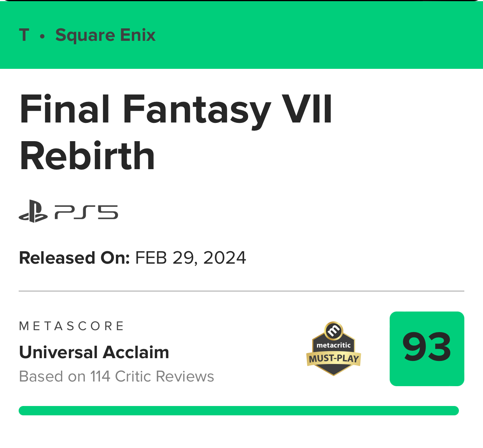Click the circular "m" logo atop the badge

[334, 331]
